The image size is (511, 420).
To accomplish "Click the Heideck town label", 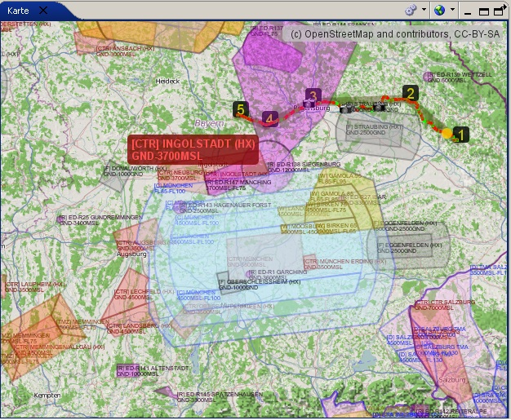I will point(167,81).
